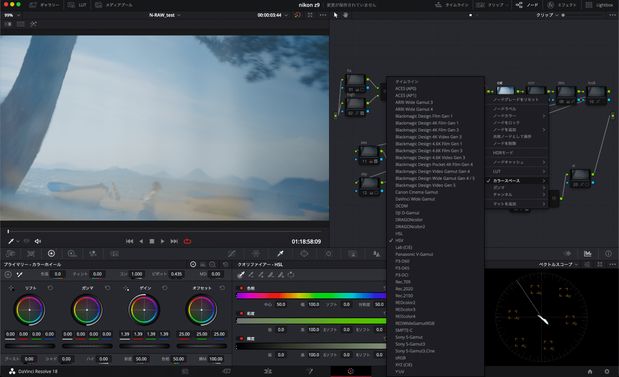Toggle the luminance qualifier enable dot
The height and width of the screenshot is (377, 619).
point(241,339)
